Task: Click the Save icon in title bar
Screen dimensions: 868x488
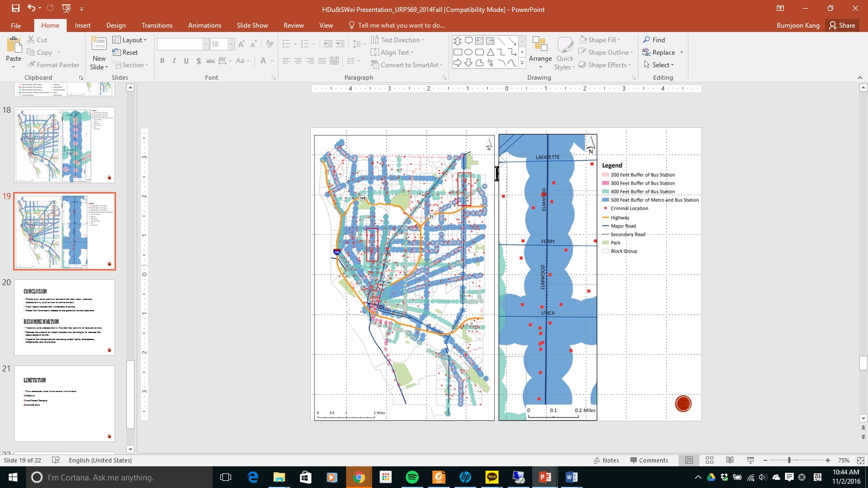Action: (x=15, y=8)
